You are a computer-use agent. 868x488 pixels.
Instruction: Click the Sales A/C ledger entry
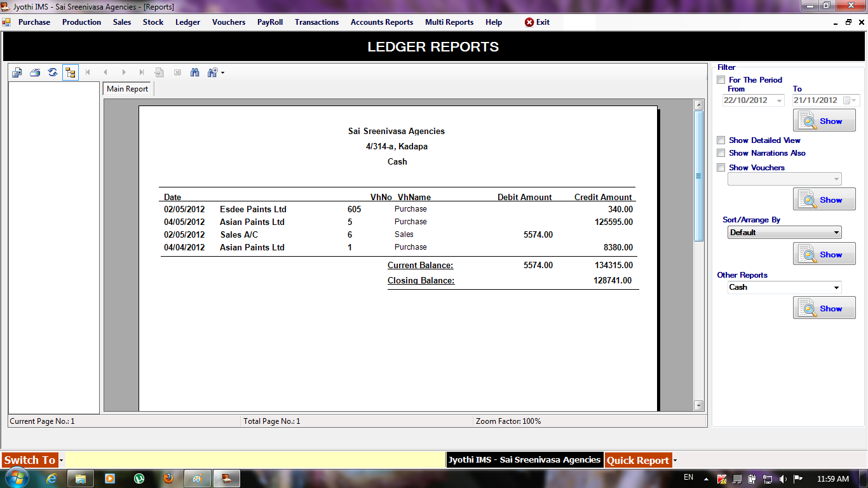pos(239,234)
